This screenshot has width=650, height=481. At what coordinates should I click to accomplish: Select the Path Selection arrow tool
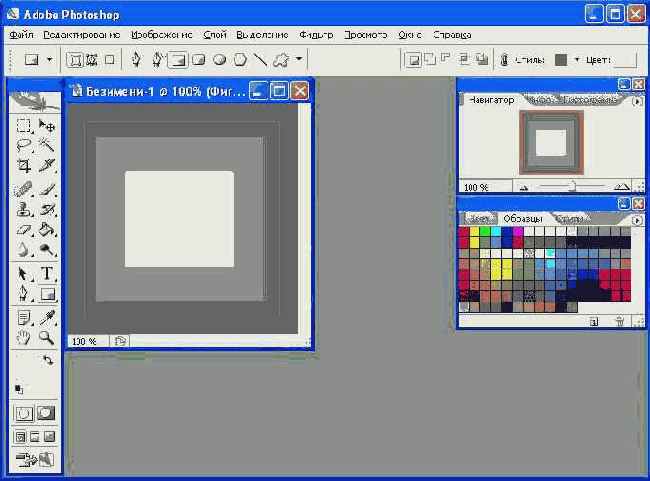click(23, 274)
